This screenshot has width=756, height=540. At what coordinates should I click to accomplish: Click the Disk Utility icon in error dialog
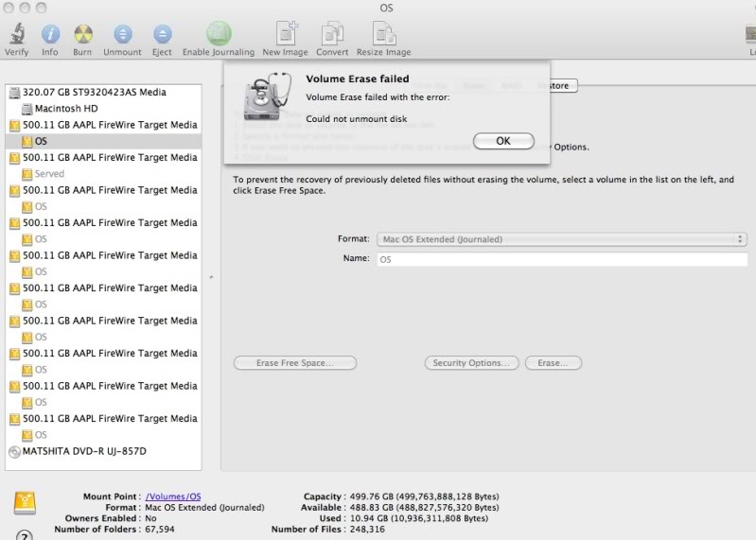pyautogui.click(x=267, y=96)
